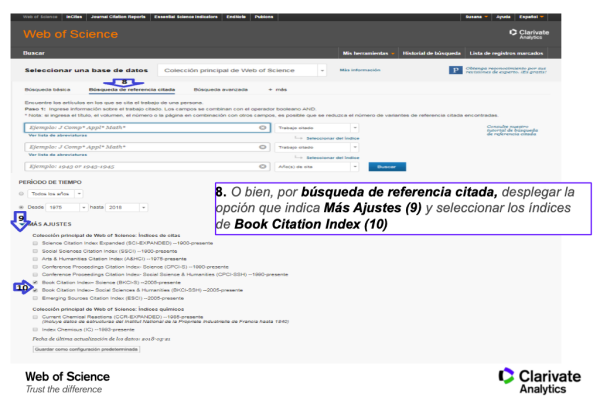Click the Clarivate Analytics logo in the header
This screenshot has height=401, width=600.
click(529, 34)
